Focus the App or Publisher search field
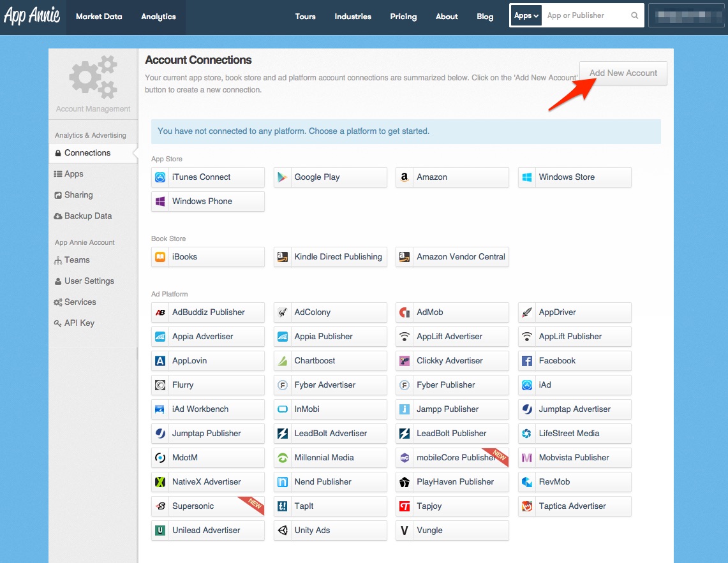Image resolution: width=728 pixels, height=563 pixels. point(586,16)
